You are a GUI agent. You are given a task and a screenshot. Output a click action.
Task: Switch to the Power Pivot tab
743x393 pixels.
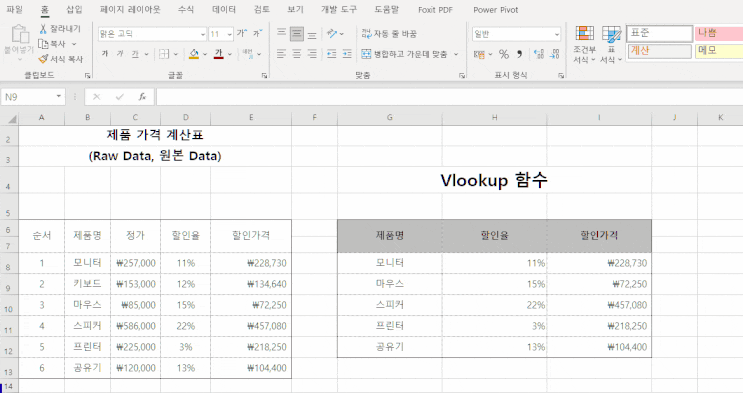(496, 9)
